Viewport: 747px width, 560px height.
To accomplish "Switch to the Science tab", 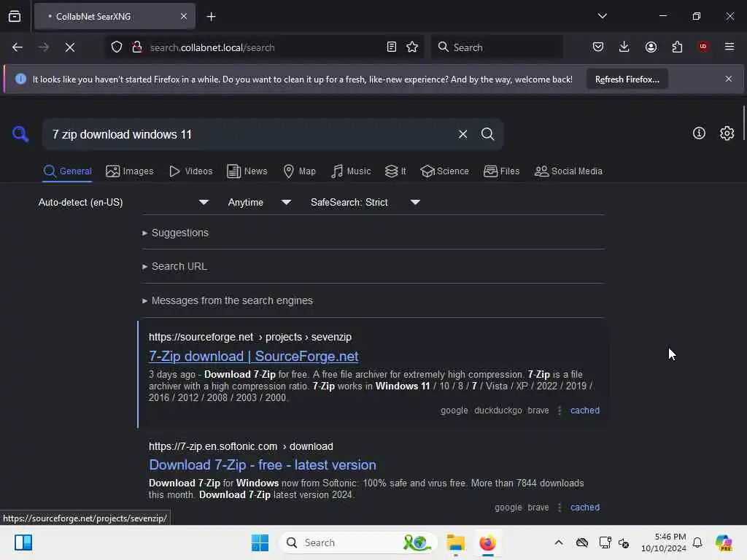I will [x=444, y=171].
